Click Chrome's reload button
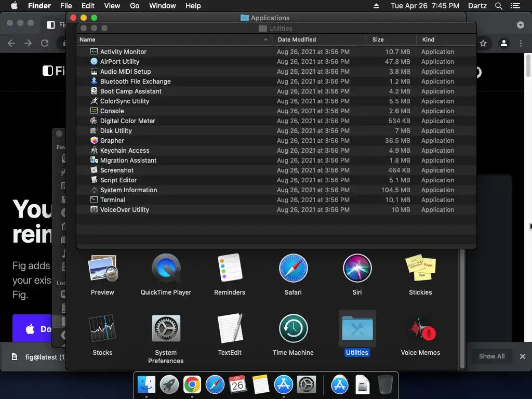Screen dimensions: 532x399 [45, 43]
